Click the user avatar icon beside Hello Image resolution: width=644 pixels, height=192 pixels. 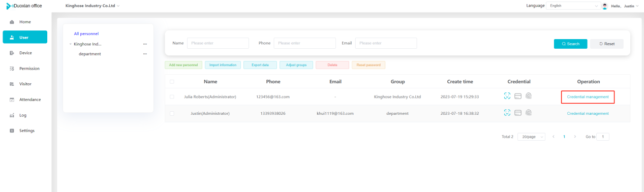(x=605, y=6)
